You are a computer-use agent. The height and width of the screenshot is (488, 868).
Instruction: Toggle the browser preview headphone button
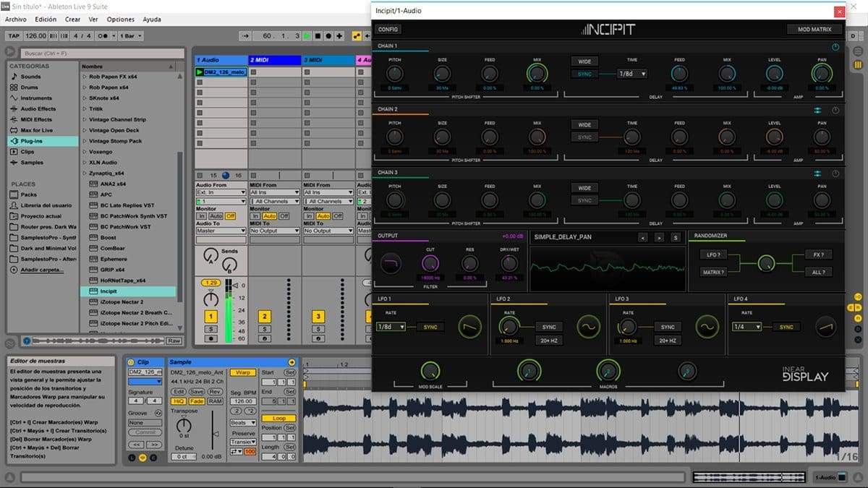pos(27,341)
